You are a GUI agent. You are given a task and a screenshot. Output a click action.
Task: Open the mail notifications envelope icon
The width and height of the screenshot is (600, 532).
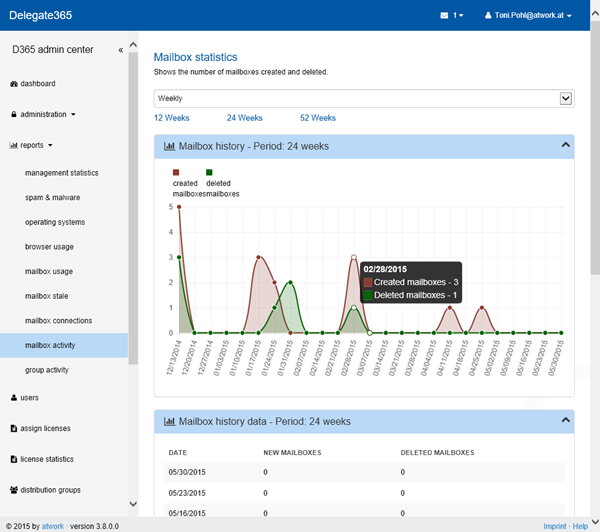[445, 16]
